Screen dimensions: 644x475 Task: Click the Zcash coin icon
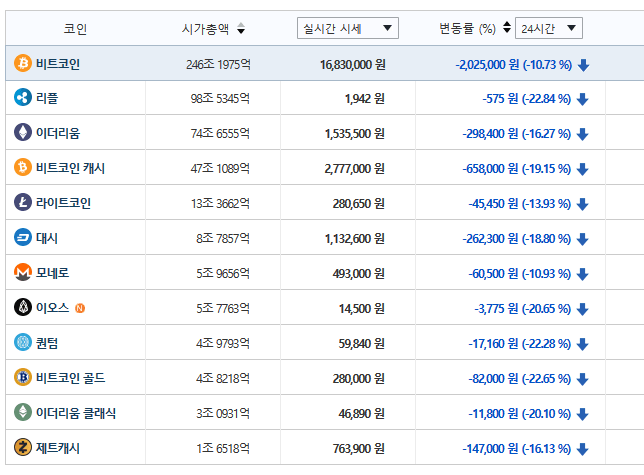tap(22, 448)
